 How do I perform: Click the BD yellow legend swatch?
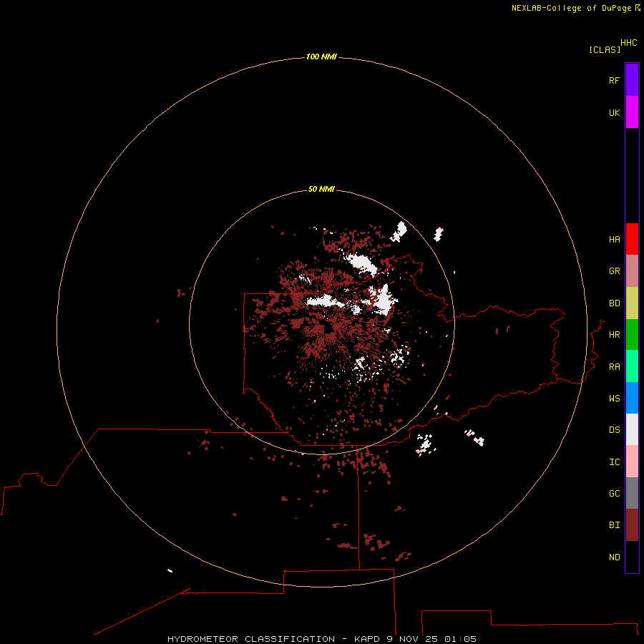(x=632, y=303)
